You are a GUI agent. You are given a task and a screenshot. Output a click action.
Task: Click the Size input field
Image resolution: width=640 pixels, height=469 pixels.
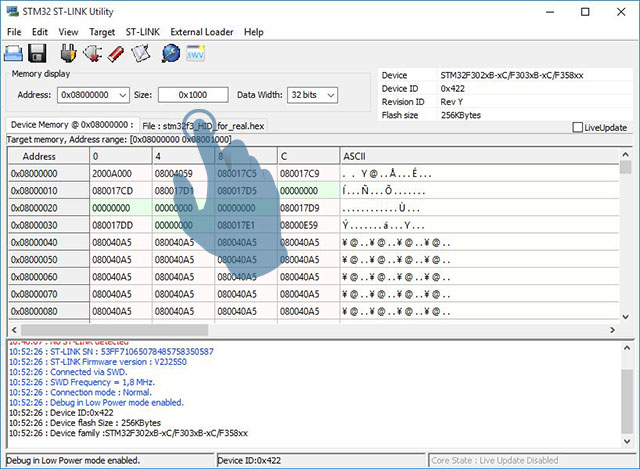pos(192,95)
